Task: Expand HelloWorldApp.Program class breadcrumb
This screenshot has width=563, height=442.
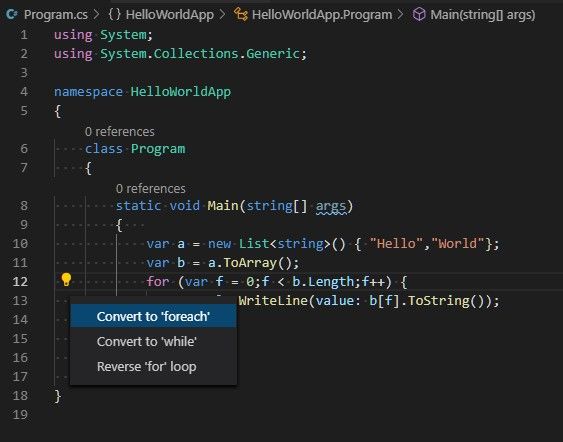Action: tap(322, 15)
